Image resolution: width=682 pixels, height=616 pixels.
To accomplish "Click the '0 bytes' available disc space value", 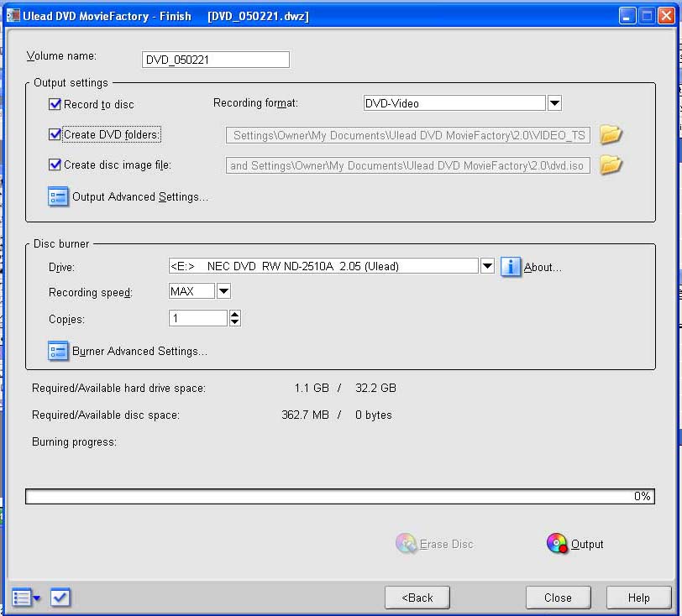I will pyautogui.click(x=374, y=415).
